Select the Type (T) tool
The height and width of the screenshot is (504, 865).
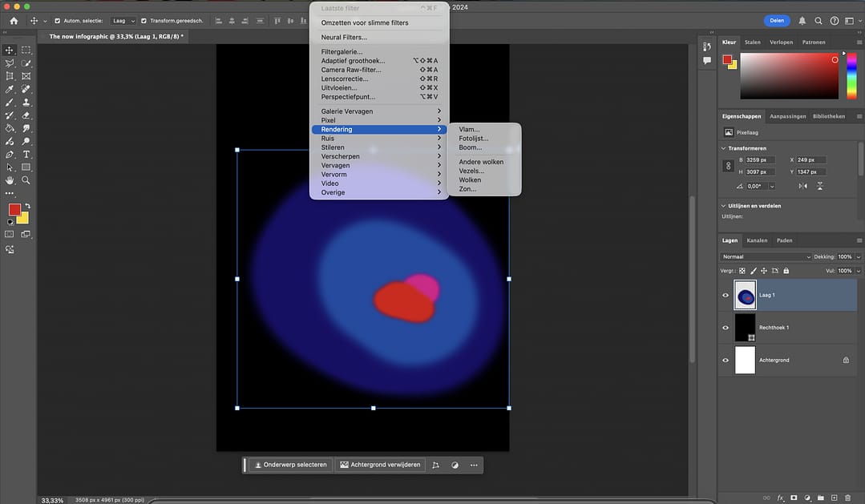pos(26,154)
